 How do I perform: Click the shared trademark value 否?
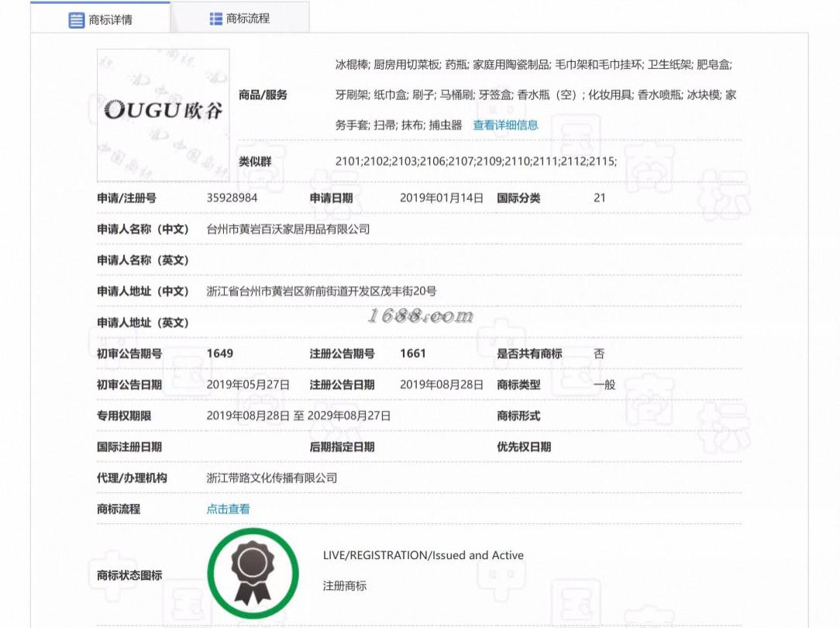point(599,354)
